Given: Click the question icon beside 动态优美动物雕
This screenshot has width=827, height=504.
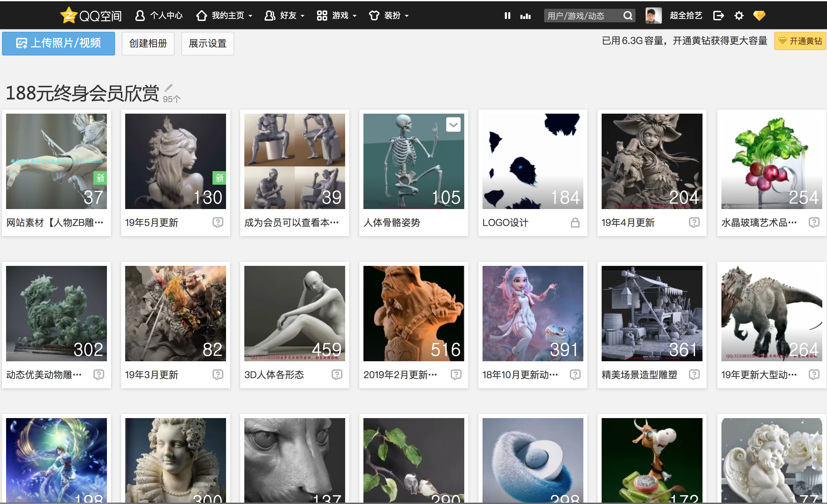Looking at the screenshot, I should pos(99,374).
